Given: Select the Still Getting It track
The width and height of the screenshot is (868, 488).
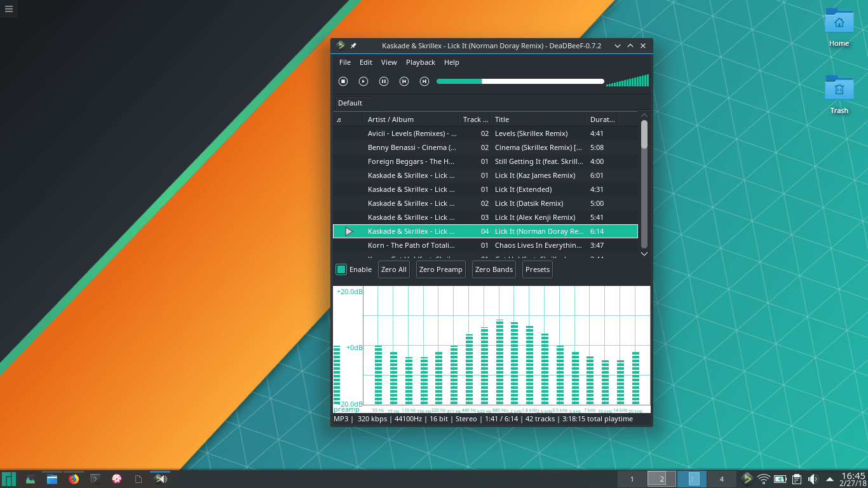Looking at the screenshot, I should pos(485,161).
